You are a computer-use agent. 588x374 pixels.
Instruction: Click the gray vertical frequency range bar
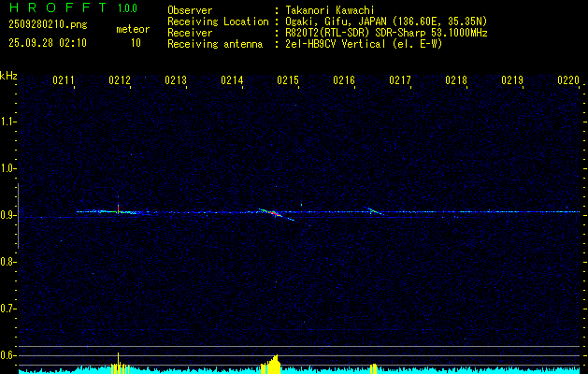[x=18, y=216]
